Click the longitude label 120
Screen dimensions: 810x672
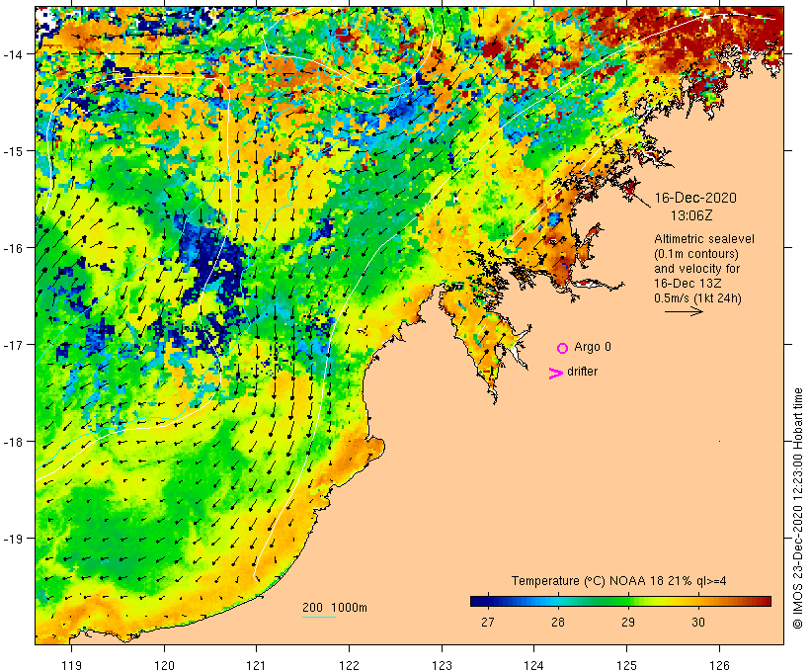tap(164, 665)
